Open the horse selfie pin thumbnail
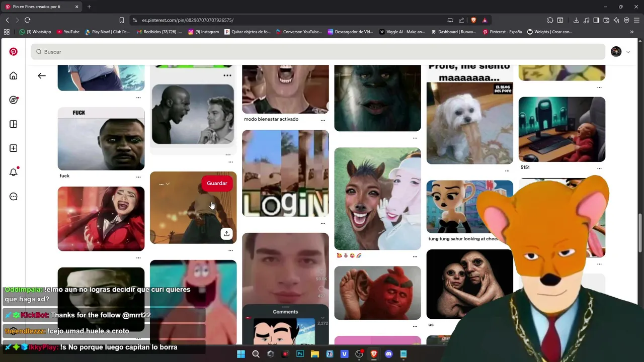The image size is (644, 362). 377,199
